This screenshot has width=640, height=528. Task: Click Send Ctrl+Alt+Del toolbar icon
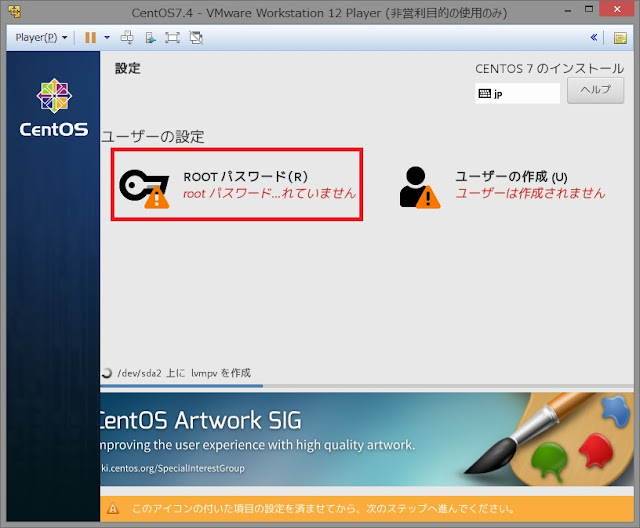tap(127, 38)
